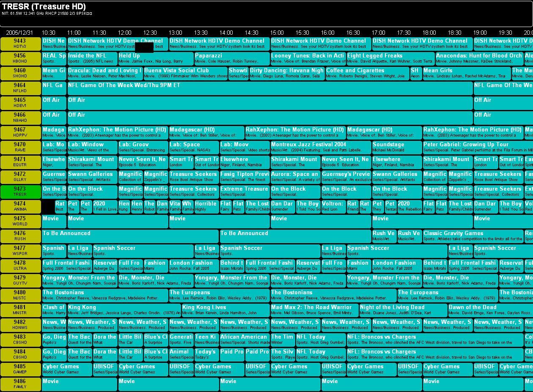
Task: Select Mad Max 2: The Road Warrior
Action: tap(314, 310)
